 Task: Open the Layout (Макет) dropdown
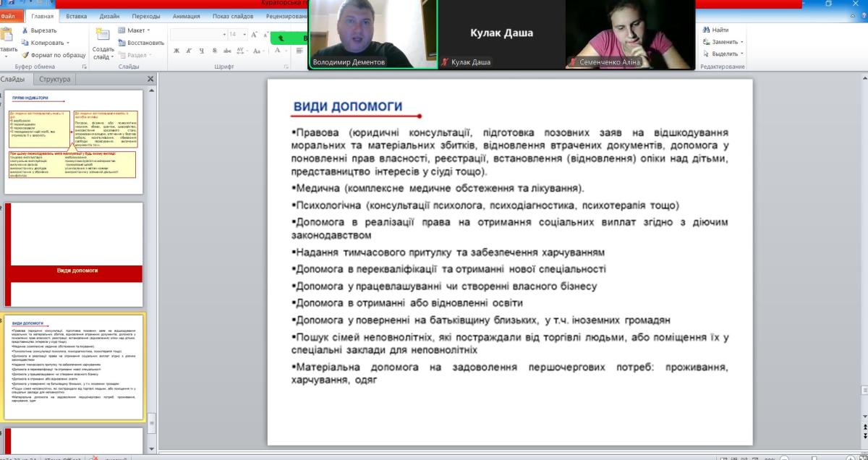click(x=135, y=30)
